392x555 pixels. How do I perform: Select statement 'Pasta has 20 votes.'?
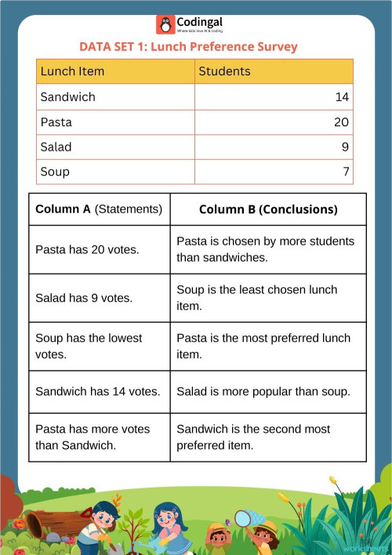coord(87,249)
